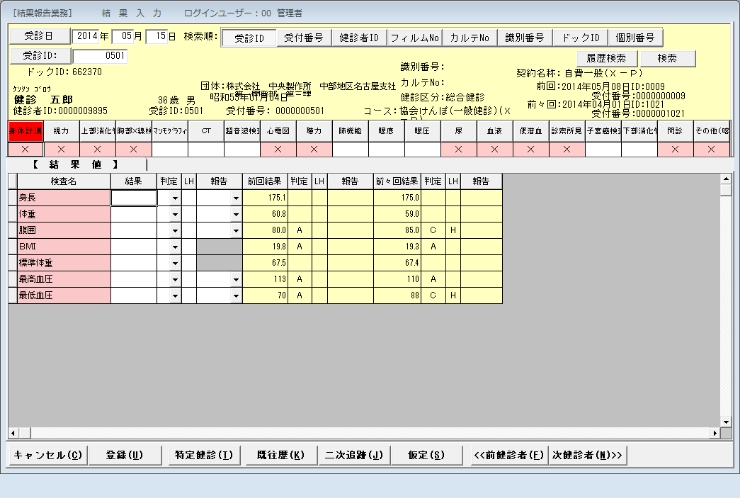Viewport: 740px width, 498px height.
Task: Click the 結果 cell for 最高血圧
Action: tap(134, 279)
